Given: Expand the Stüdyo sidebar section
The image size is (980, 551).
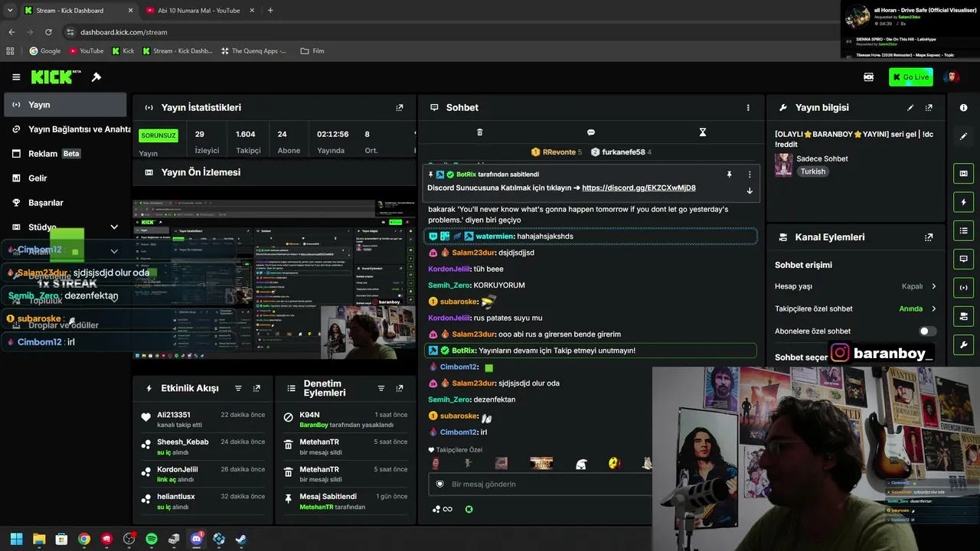Looking at the screenshot, I should coord(114,227).
